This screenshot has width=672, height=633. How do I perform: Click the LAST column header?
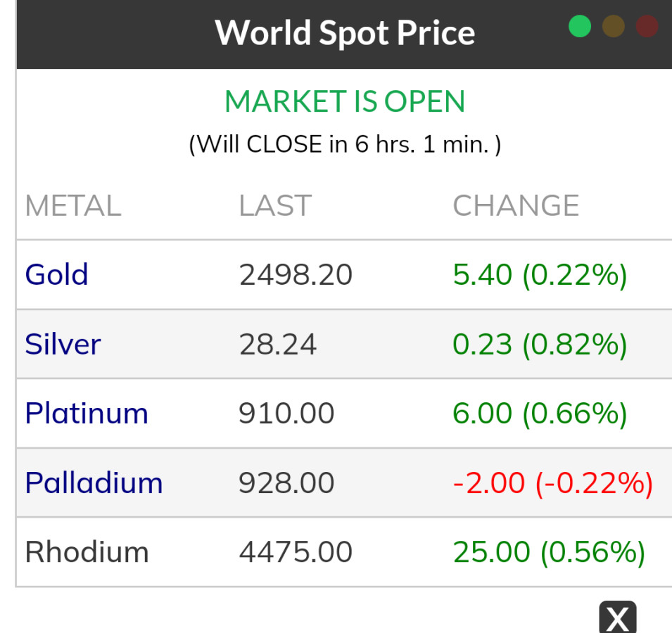click(x=274, y=206)
